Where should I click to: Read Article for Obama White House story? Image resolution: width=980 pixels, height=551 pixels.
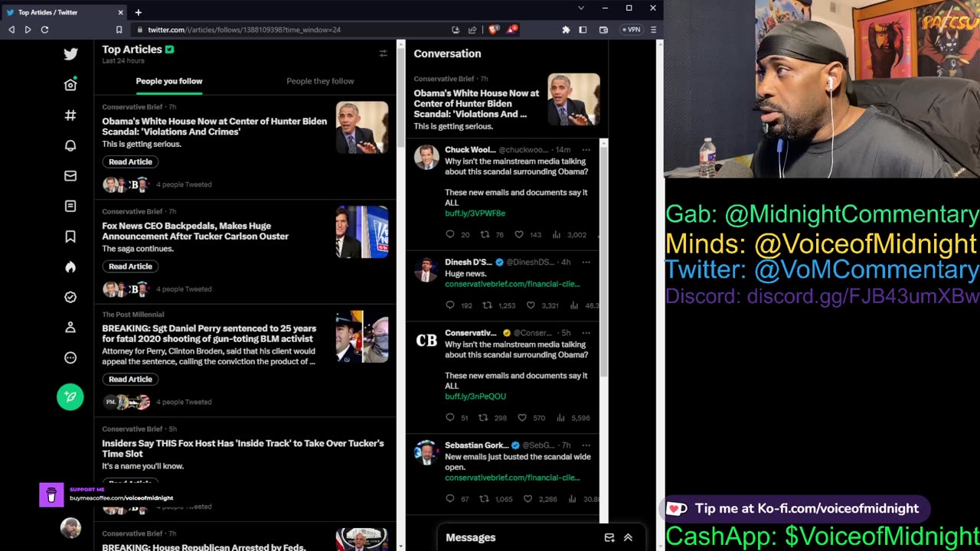click(x=130, y=161)
